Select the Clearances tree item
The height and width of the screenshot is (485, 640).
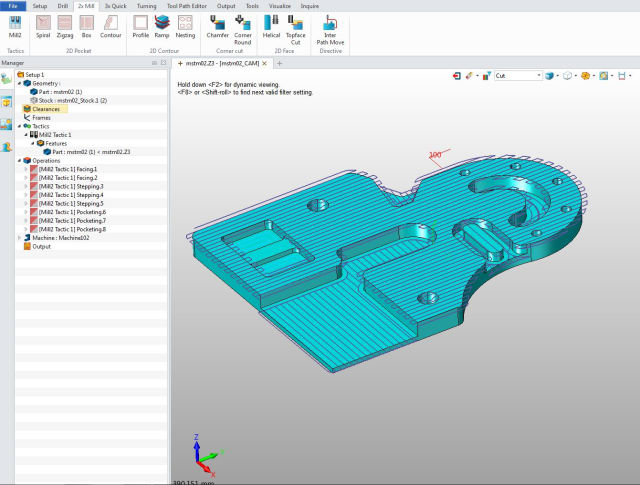(x=46, y=109)
